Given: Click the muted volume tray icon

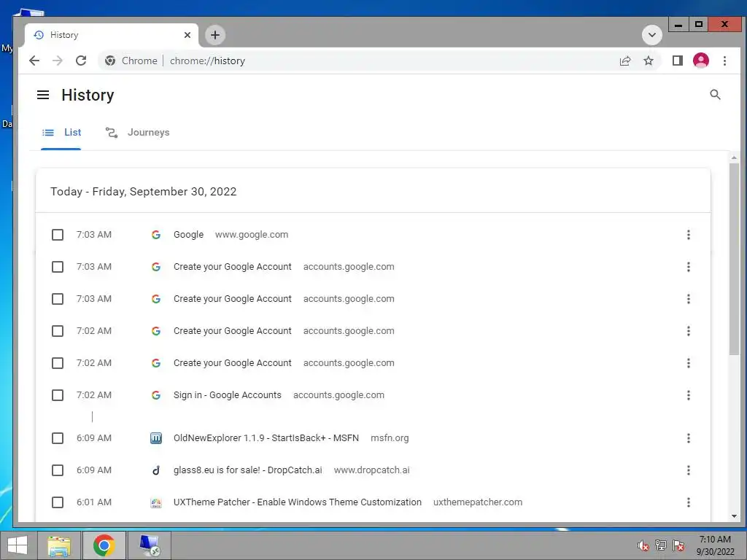Looking at the screenshot, I should pos(643,545).
